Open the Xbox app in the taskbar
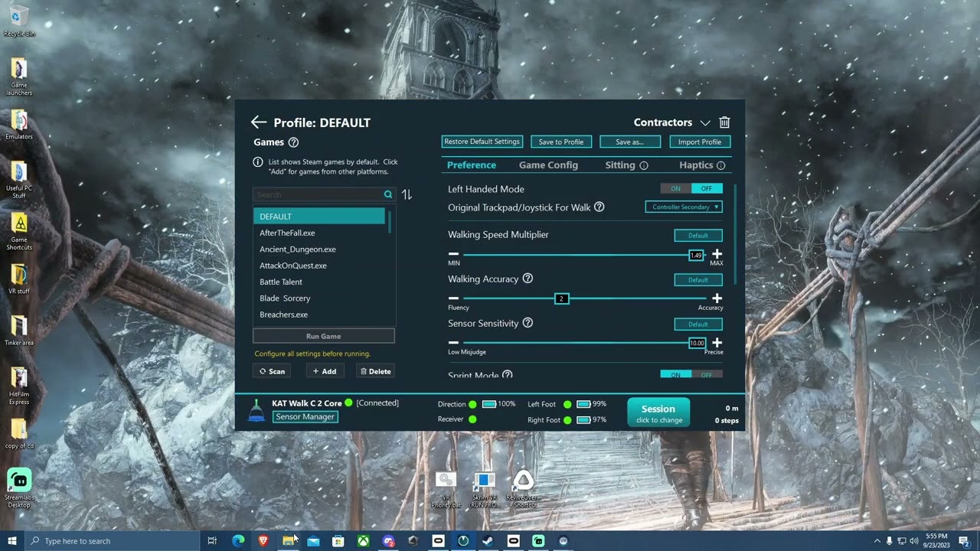Screen dimensions: 980x551 [x=364, y=540]
